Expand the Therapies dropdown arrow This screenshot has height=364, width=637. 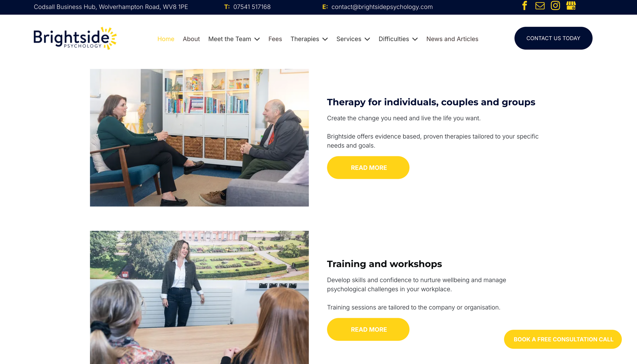[325, 39]
